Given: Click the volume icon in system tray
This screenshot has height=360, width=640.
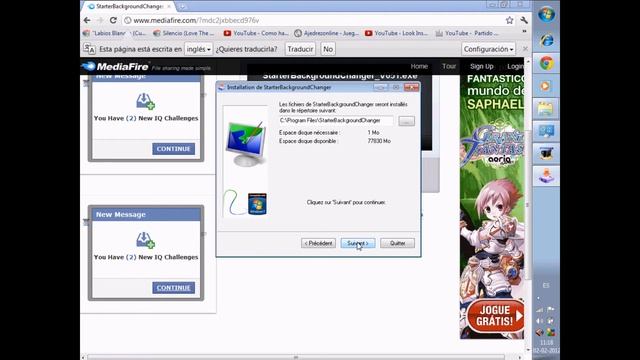Looking at the screenshot, I should point(540,321).
